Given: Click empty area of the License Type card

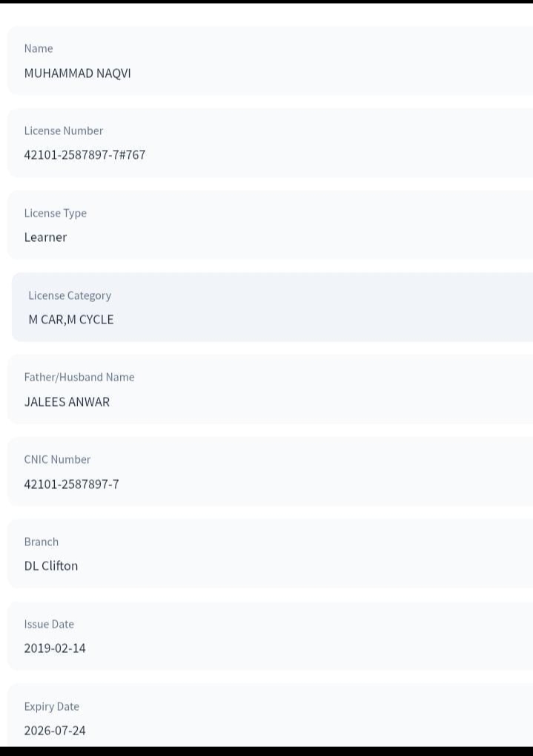Looking at the screenshot, I should pyautogui.click(x=334, y=226).
